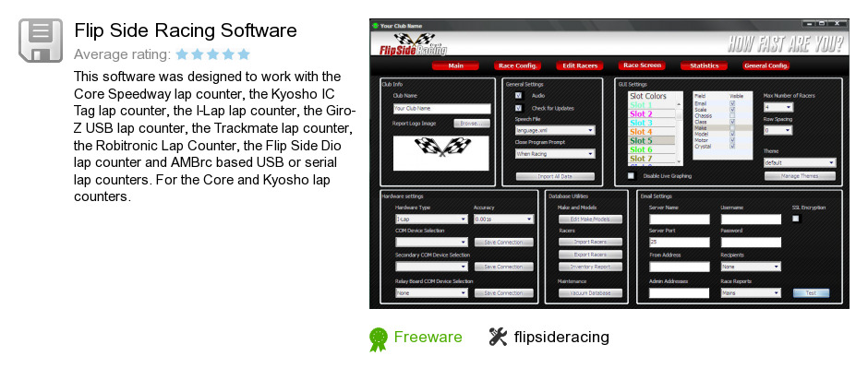Select Slot 4 color entry

point(651,132)
